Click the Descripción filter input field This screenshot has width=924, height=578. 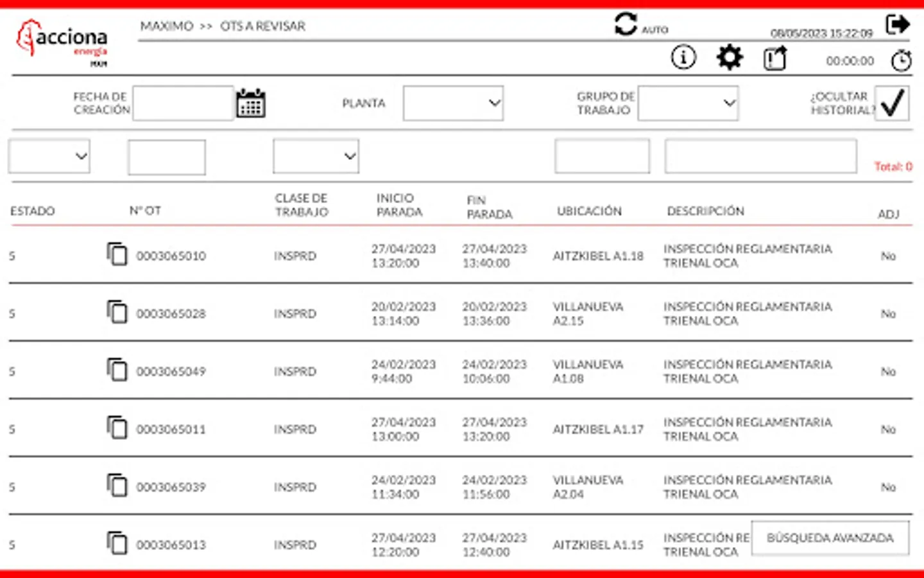click(x=760, y=156)
